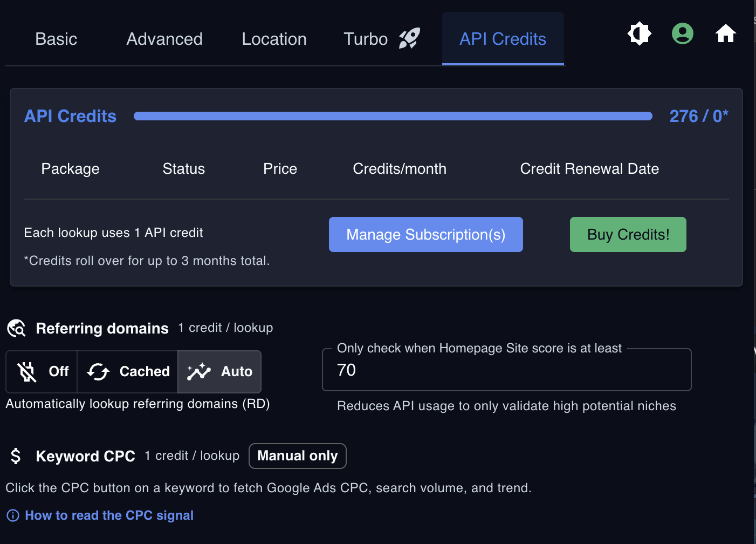
Task: Open the Location tab
Action: click(x=274, y=39)
